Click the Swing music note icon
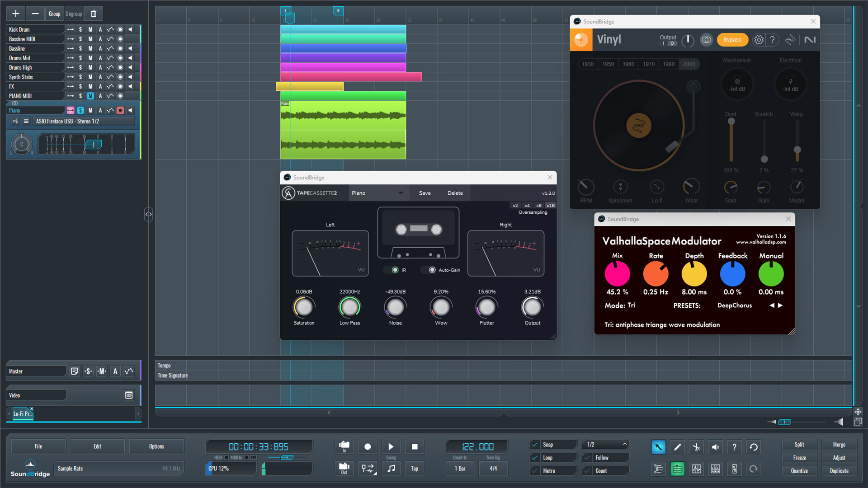The height and width of the screenshot is (488, 868). click(x=391, y=468)
